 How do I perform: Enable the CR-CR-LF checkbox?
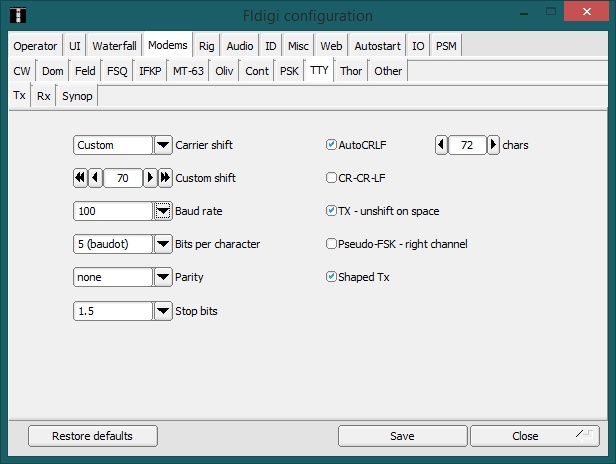coord(331,178)
